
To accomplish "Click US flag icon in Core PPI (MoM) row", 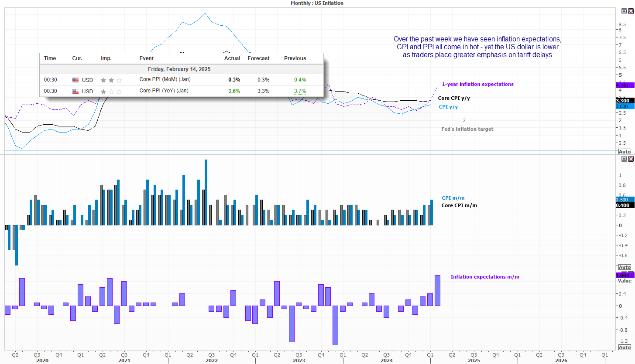I will [x=76, y=80].
